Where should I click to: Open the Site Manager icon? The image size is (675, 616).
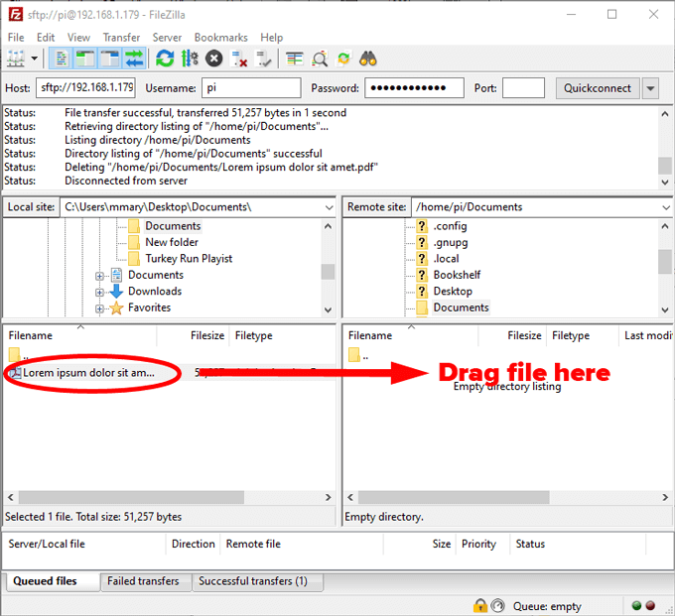[16, 59]
